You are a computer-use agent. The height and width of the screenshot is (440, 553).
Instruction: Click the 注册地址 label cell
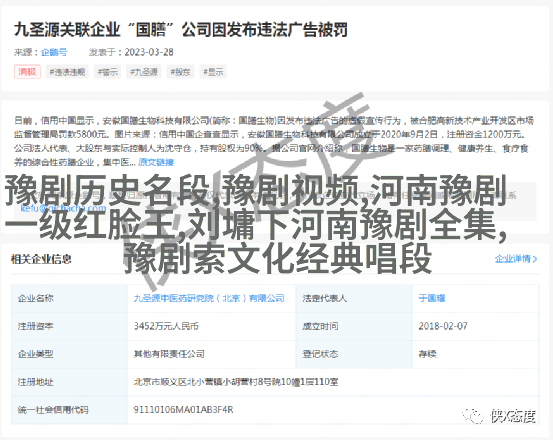tap(69, 382)
